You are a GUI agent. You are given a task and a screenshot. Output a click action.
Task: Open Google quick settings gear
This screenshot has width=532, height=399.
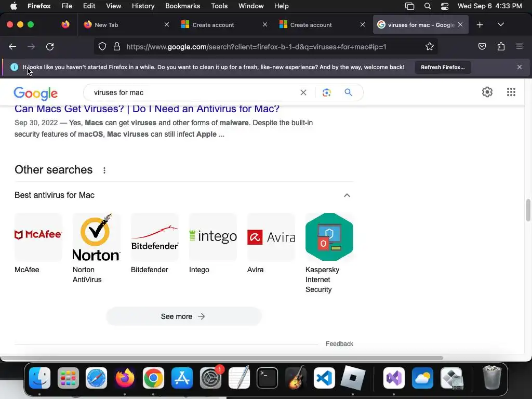[x=487, y=92]
